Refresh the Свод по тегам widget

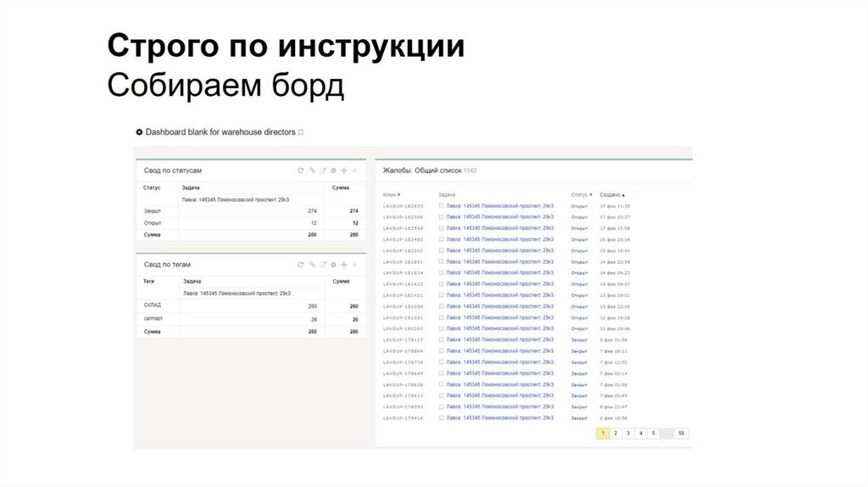pyautogui.click(x=300, y=265)
